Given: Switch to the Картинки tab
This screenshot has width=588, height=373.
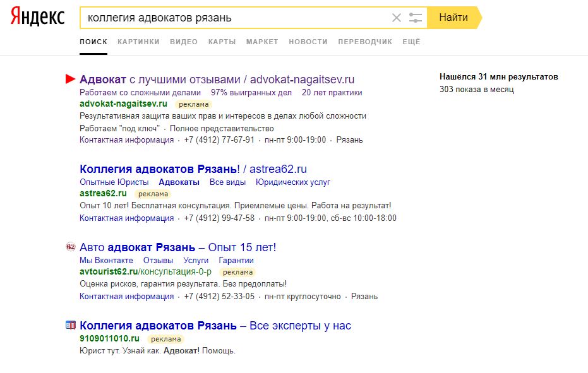Looking at the screenshot, I should click(138, 42).
